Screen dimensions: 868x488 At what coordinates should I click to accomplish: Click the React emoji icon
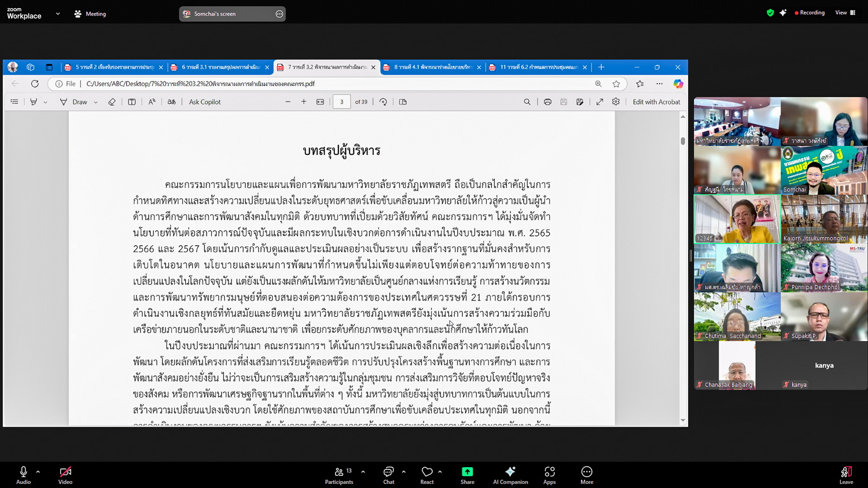click(427, 475)
